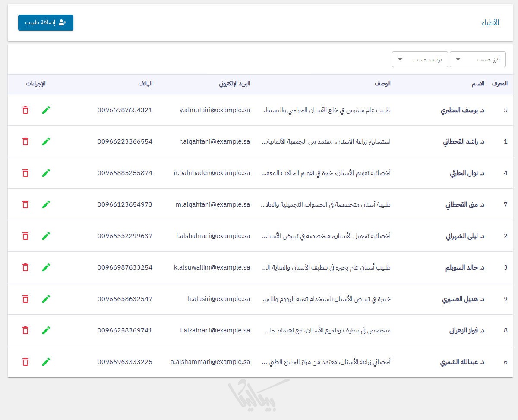The height and width of the screenshot is (420, 518).
Task: Click description متخصص في تنظيف وتلميع الأسنان
Action: click(327, 330)
